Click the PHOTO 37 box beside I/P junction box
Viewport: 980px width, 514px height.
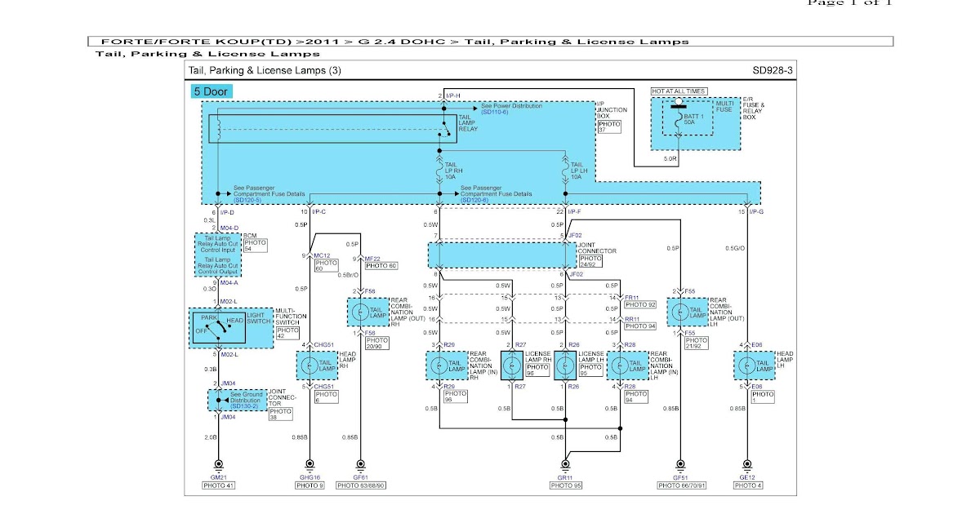coord(609,126)
